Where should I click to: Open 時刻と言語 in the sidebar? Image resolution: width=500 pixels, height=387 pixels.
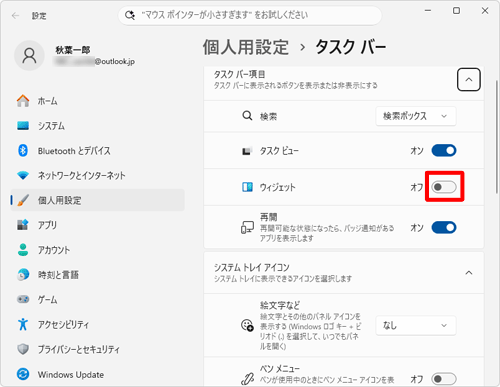point(97,275)
